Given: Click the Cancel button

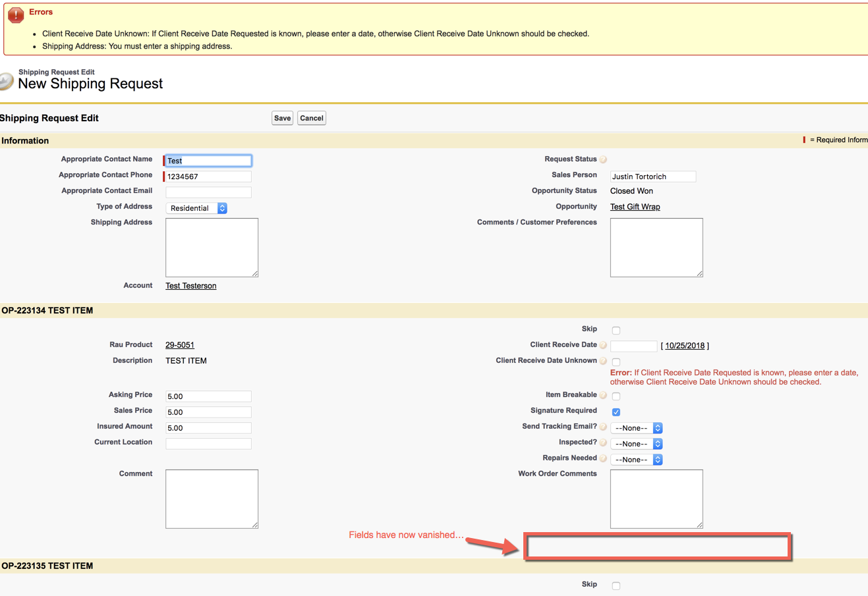Looking at the screenshot, I should pos(311,118).
